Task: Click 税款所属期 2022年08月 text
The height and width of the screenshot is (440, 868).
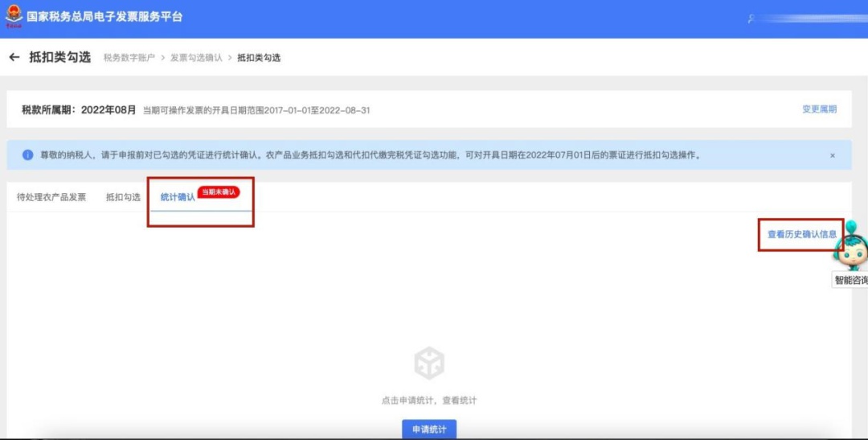Action: (79, 109)
